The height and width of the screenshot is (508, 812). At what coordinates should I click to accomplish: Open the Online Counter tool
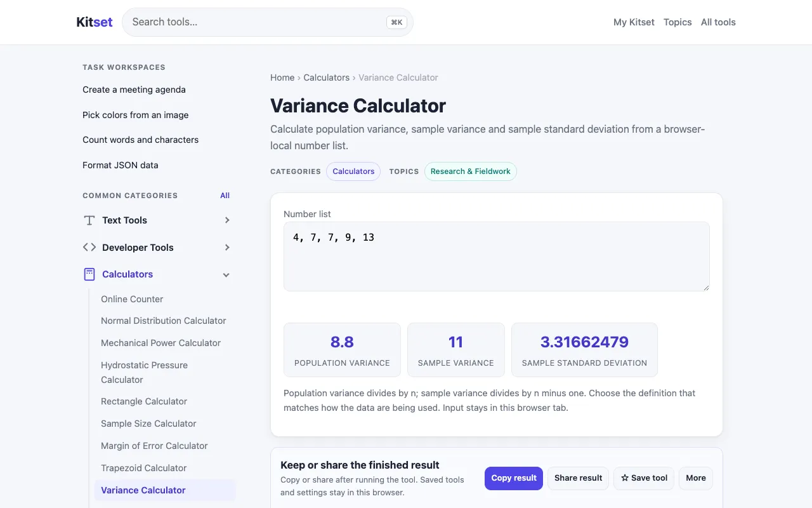click(132, 299)
